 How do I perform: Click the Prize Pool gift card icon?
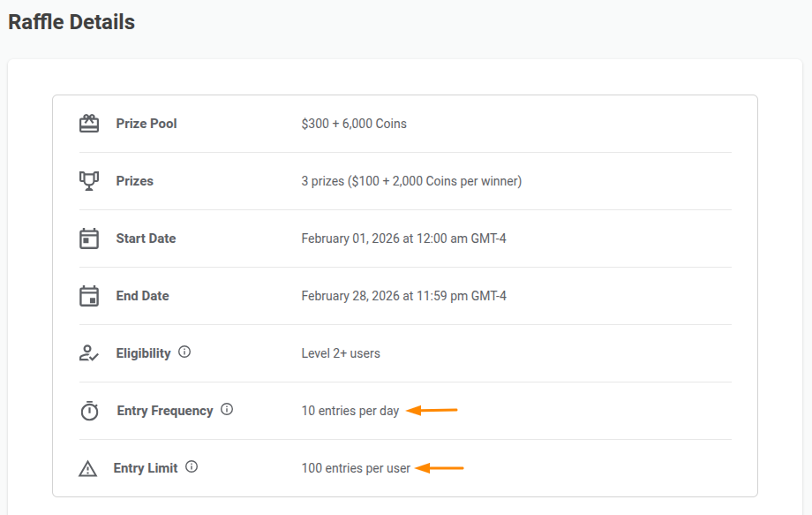coord(89,124)
